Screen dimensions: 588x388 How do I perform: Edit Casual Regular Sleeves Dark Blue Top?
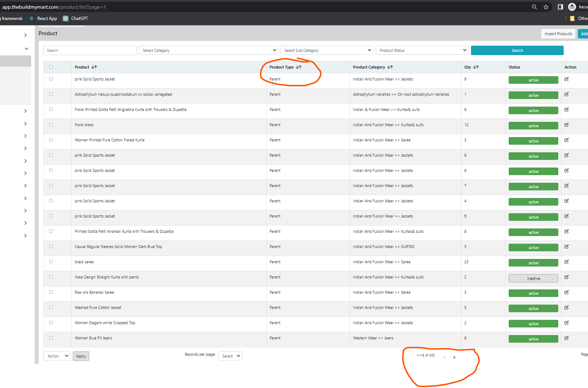(567, 247)
